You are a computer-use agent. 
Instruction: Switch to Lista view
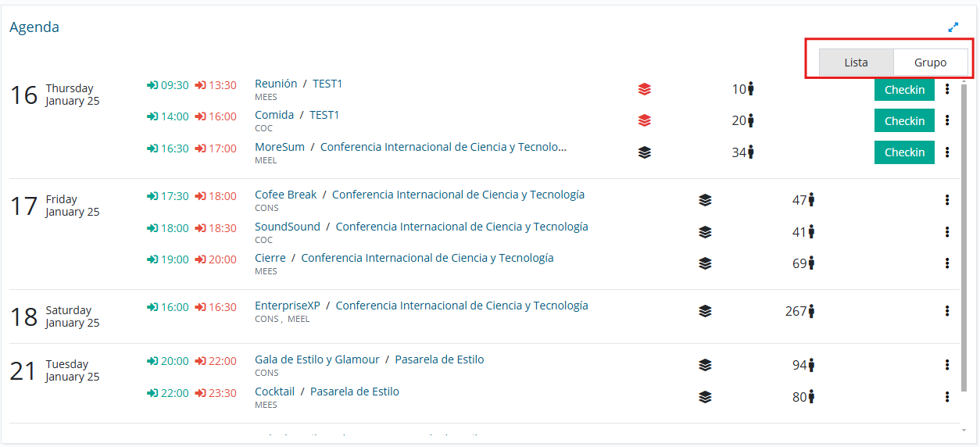pyautogui.click(x=856, y=63)
